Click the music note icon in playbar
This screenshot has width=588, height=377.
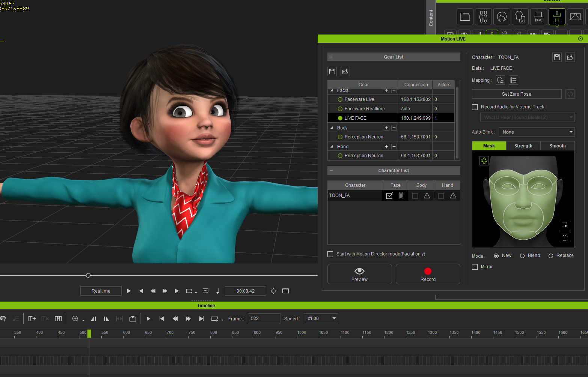tap(217, 291)
